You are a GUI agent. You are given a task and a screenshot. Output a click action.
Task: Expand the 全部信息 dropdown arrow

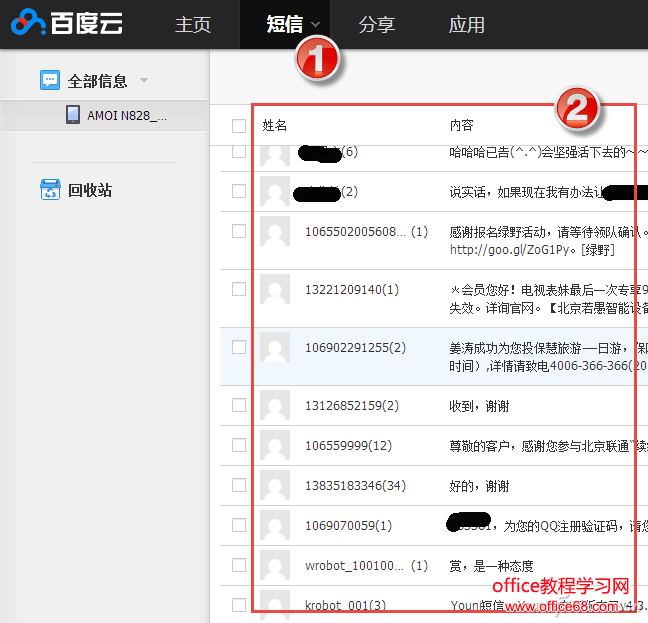pyautogui.click(x=144, y=80)
